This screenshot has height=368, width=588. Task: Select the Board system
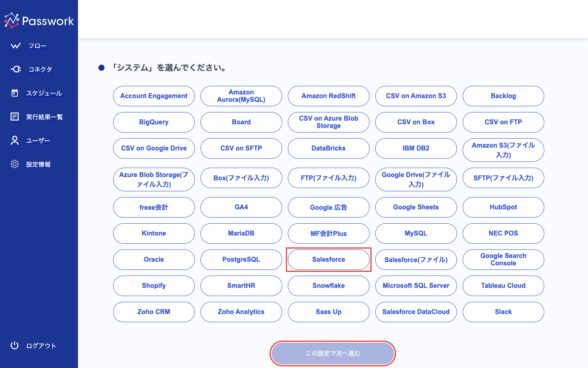tap(241, 122)
